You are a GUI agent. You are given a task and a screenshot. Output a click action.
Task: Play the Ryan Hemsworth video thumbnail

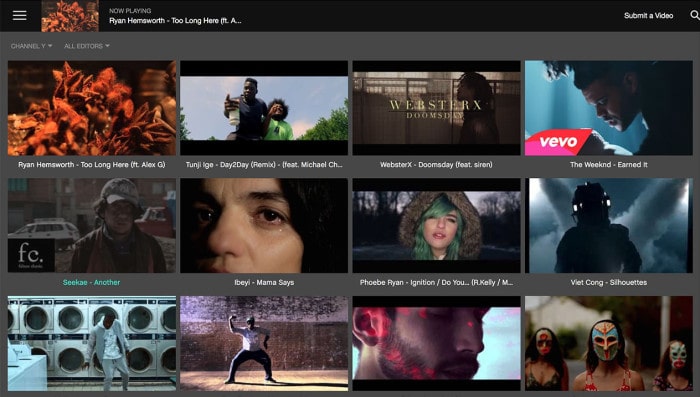(x=92, y=108)
